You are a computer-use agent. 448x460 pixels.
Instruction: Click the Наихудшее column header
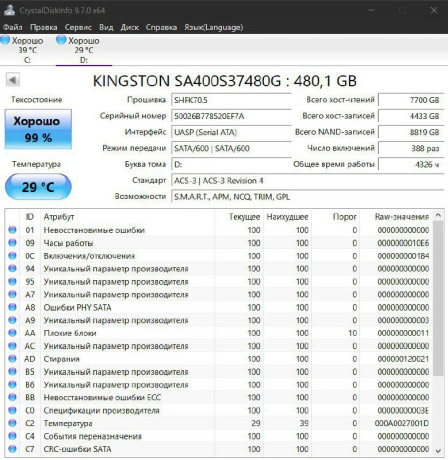tap(287, 217)
